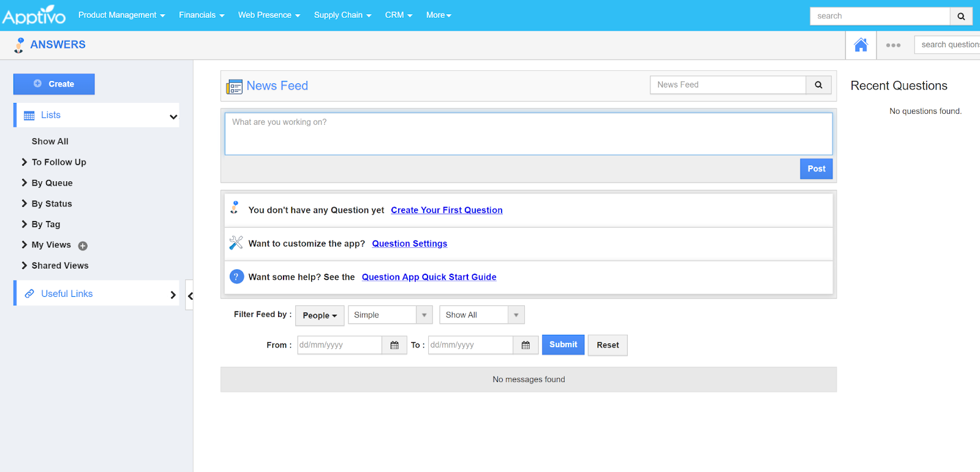The height and width of the screenshot is (472, 980).
Task: Click the News Feed search magnifier button
Action: tap(818, 85)
